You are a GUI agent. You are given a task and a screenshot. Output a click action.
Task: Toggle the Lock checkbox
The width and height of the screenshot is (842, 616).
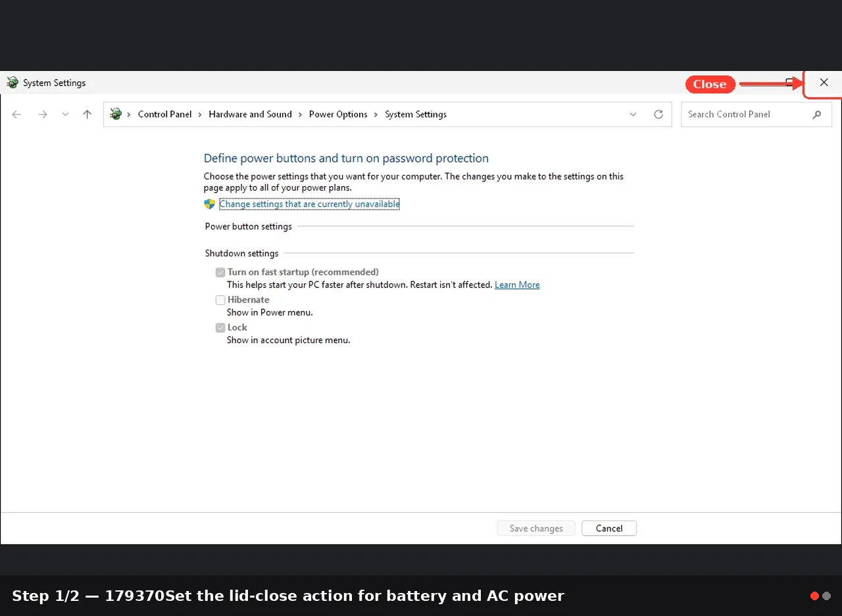pyautogui.click(x=220, y=327)
